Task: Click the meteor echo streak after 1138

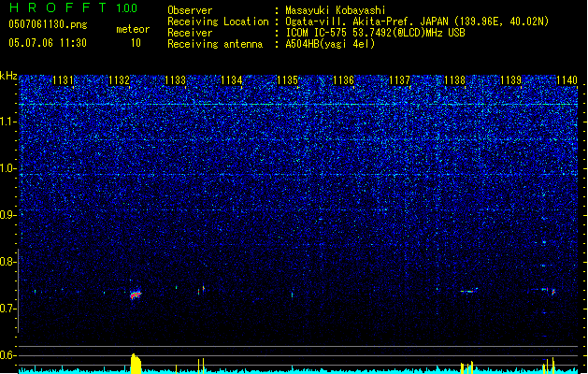Action: 469,291
